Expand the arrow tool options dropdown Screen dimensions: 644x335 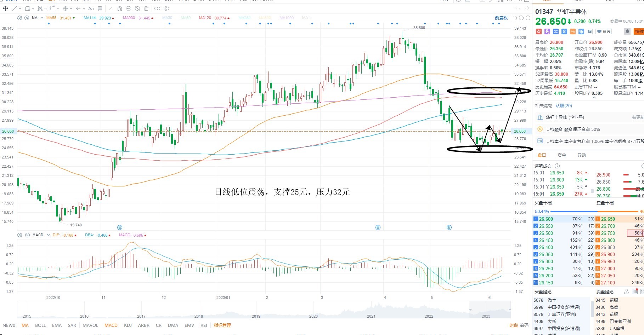(x=84, y=8)
